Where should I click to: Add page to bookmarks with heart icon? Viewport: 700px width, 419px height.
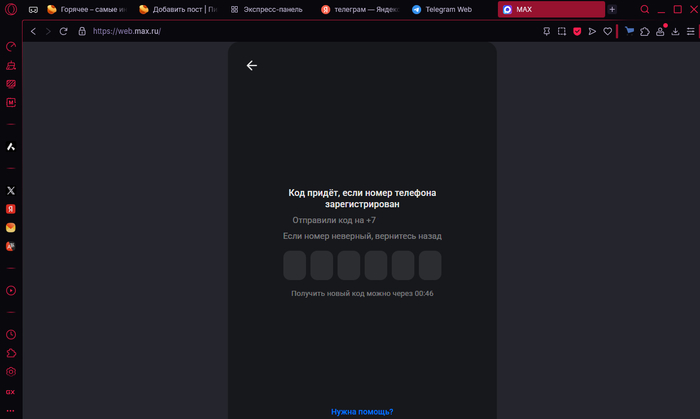[x=608, y=31]
